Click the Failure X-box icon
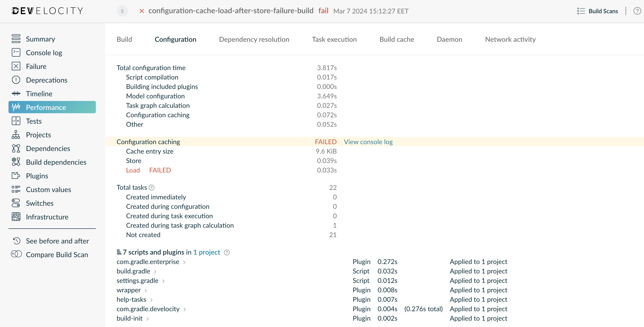The width and height of the screenshot is (644, 327). tap(16, 67)
